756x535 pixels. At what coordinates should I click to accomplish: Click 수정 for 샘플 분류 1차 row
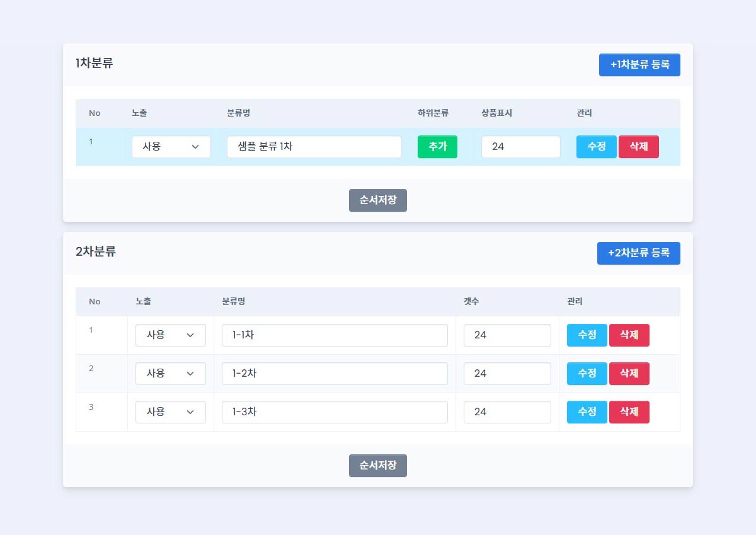(596, 147)
